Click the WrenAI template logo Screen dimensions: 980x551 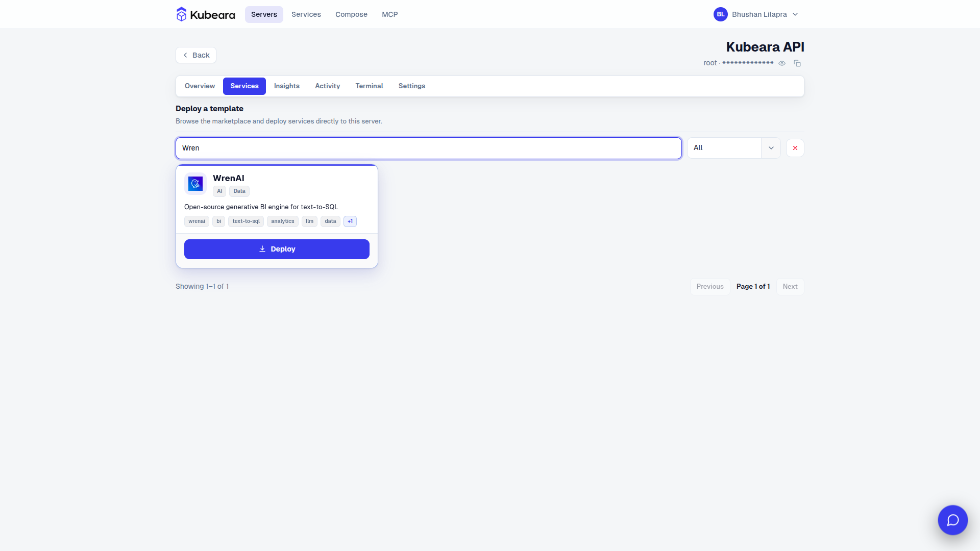tap(195, 184)
